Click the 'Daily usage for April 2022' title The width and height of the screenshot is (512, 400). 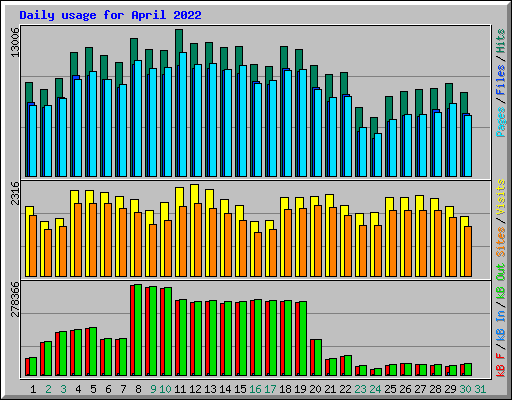110,15
